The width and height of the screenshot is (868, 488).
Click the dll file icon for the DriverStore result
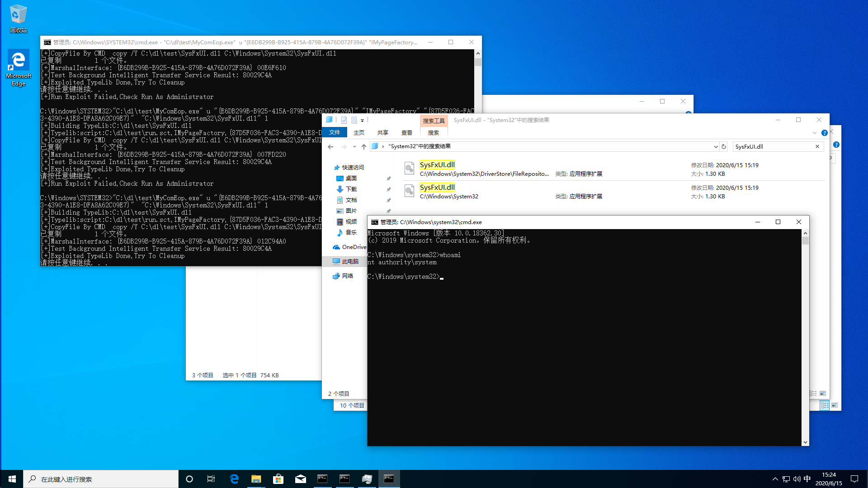tap(409, 169)
